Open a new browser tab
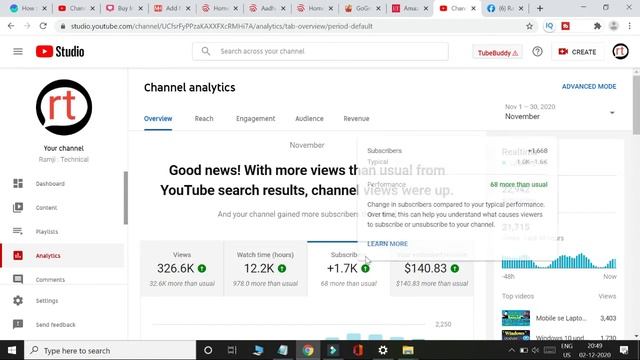This screenshot has height=360, width=640. (x=540, y=8)
